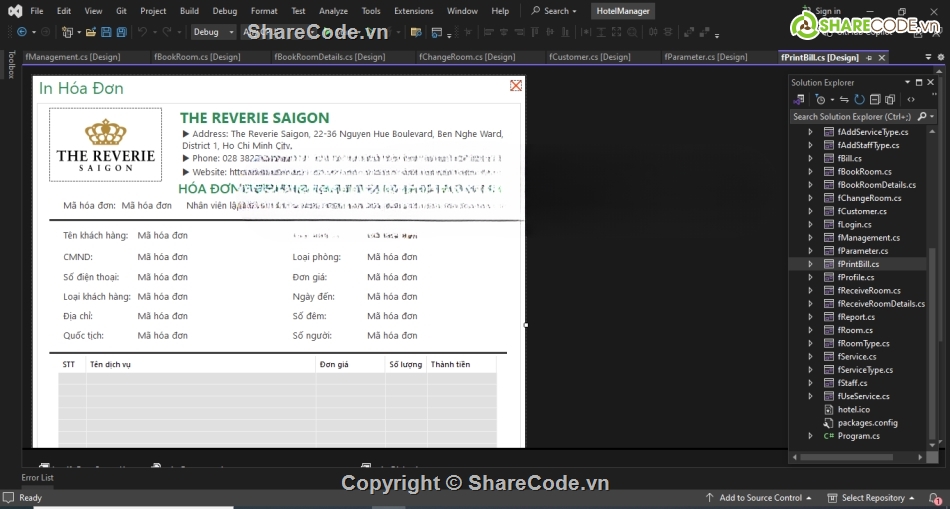Click the notifications bell in status bar
The image size is (950, 509).
935,498
